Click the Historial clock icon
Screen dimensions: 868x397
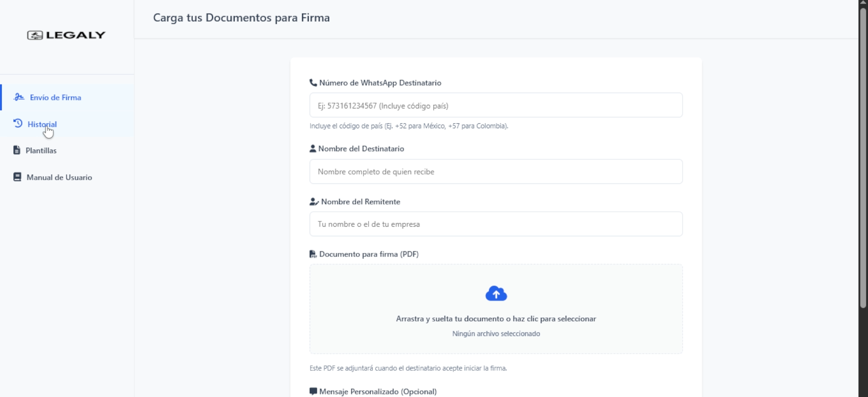[18, 123]
